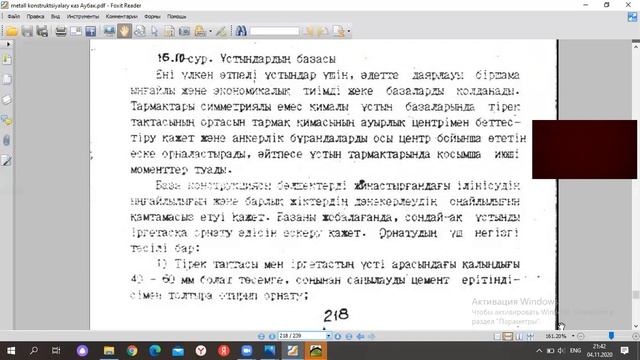
Task: Open Windows taskbar search
Action: click(34, 351)
